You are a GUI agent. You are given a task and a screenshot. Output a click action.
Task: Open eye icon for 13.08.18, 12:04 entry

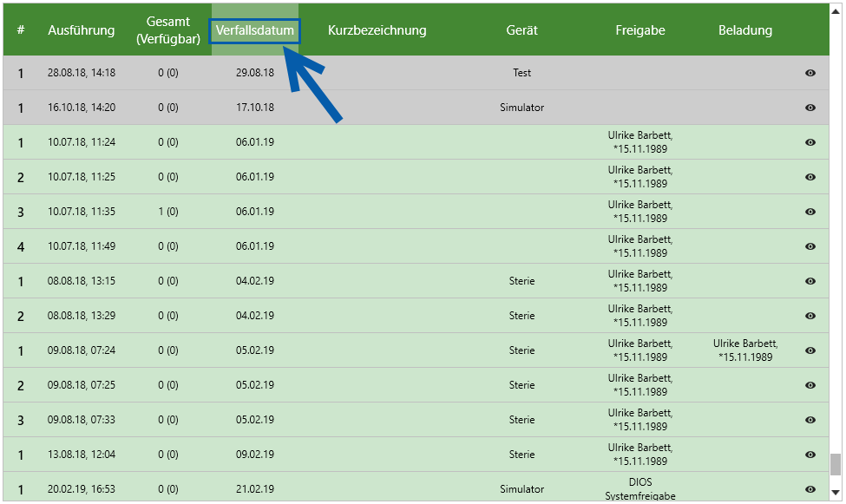click(810, 455)
